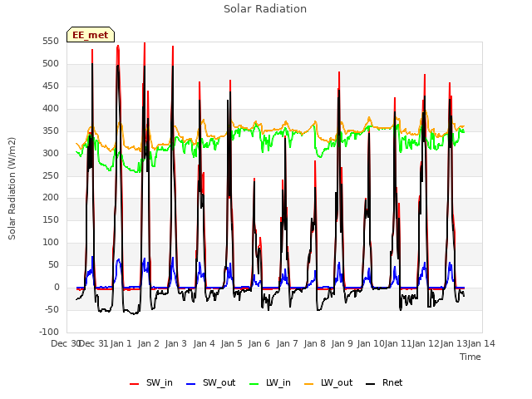Click the -50 y-axis tick label

tap(52, 309)
